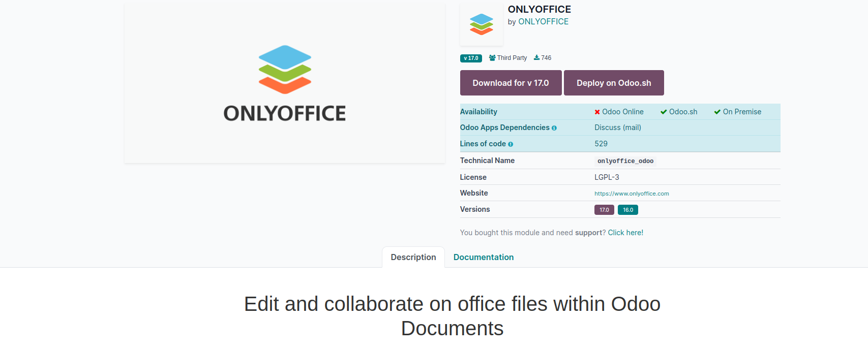The height and width of the screenshot is (351, 868).
Task: Select version 17.0 badge in Versions row
Action: (604, 210)
